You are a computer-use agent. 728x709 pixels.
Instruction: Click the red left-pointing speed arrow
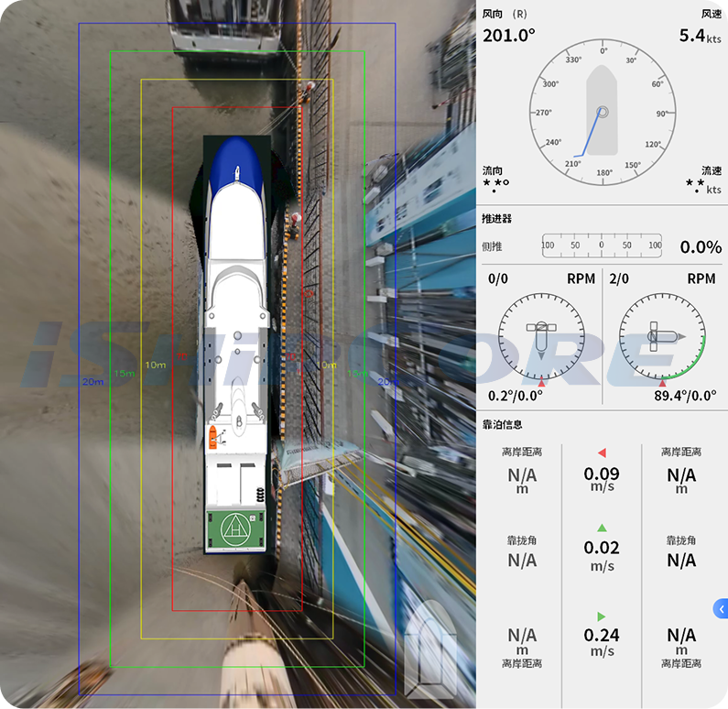click(602, 453)
